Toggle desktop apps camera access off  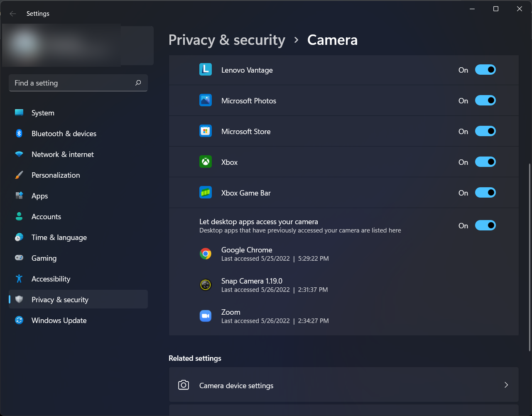[x=485, y=225]
